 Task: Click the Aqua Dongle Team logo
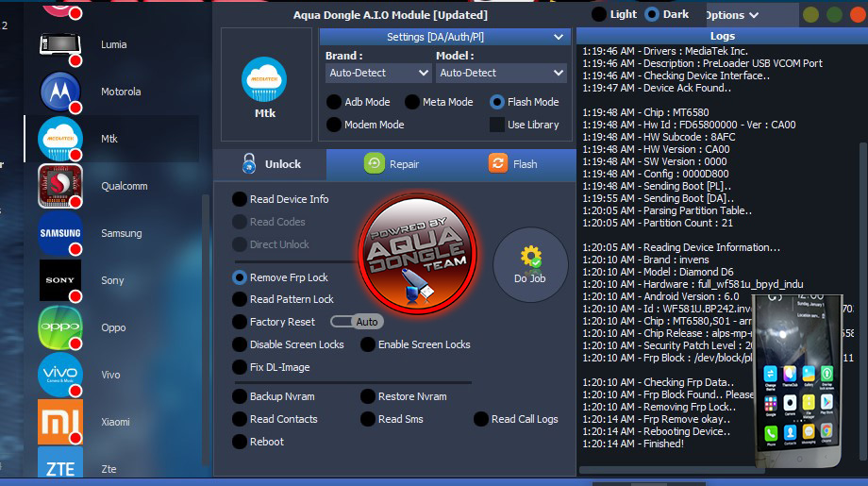pos(418,254)
